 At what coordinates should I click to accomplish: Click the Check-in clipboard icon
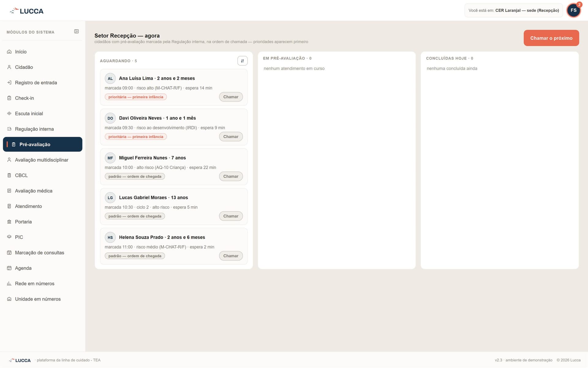[x=9, y=98]
